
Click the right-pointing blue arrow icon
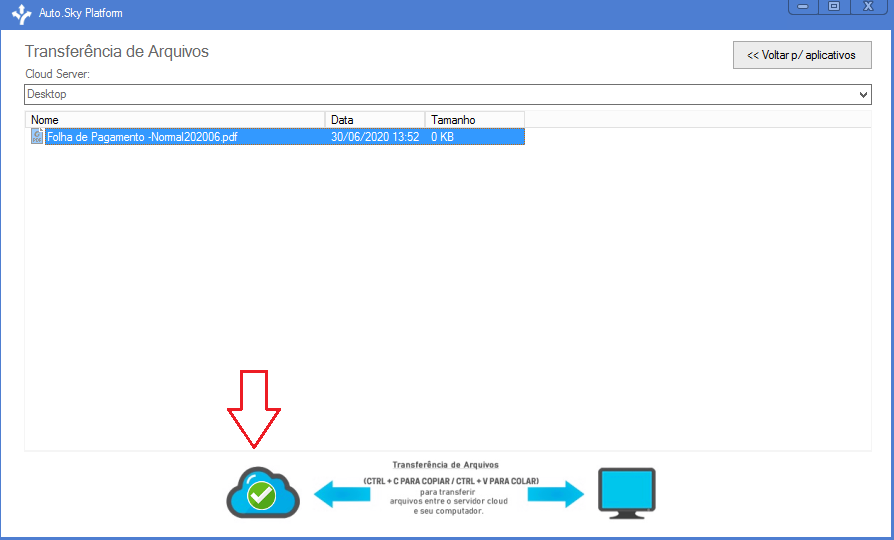(556, 494)
